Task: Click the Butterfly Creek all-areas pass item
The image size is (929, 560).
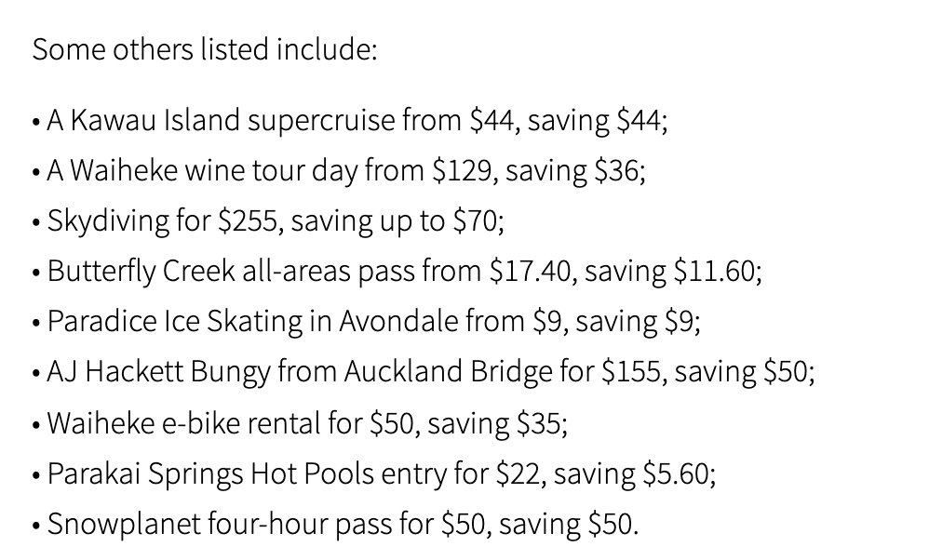Action: point(397,272)
